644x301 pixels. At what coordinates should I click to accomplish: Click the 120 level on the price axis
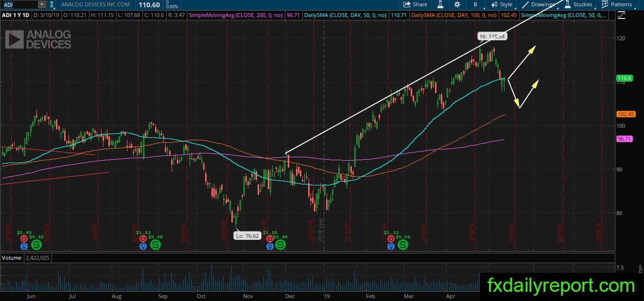[622, 38]
